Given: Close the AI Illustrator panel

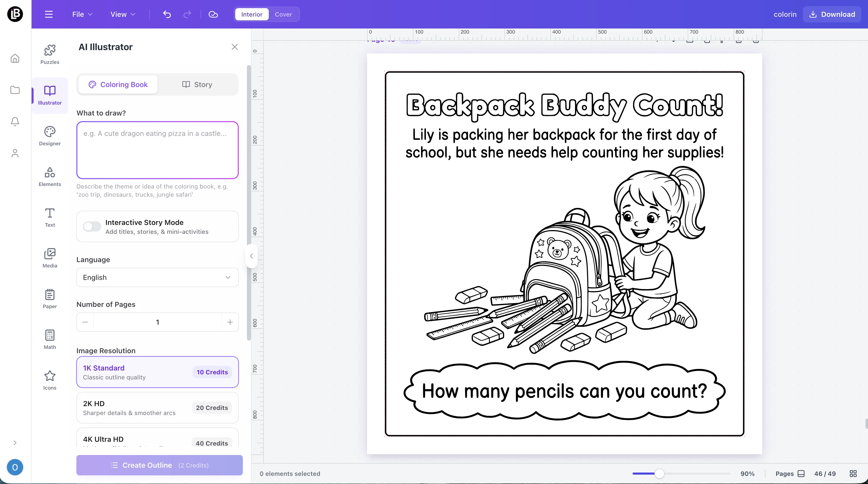Looking at the screenshot, I should pyautogui.click(x=235, y=47).
